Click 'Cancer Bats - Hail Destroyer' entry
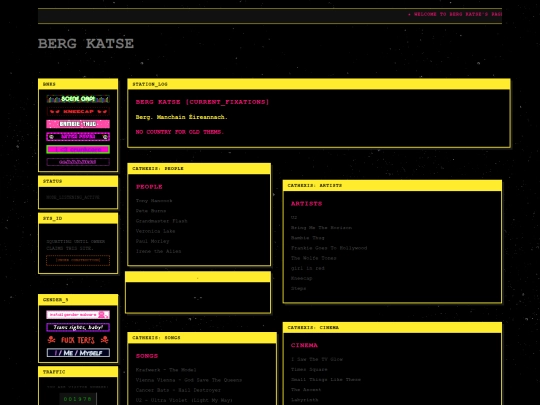This screenshot has width=540, height=405. click(x=178, y=390)
